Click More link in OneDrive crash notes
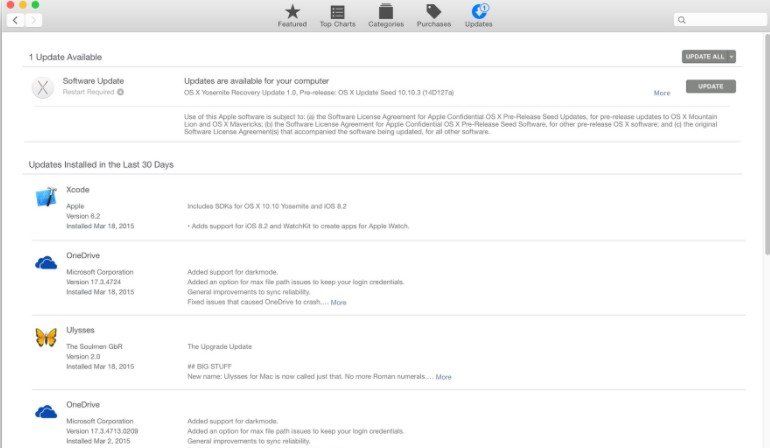 click(338, 303)
